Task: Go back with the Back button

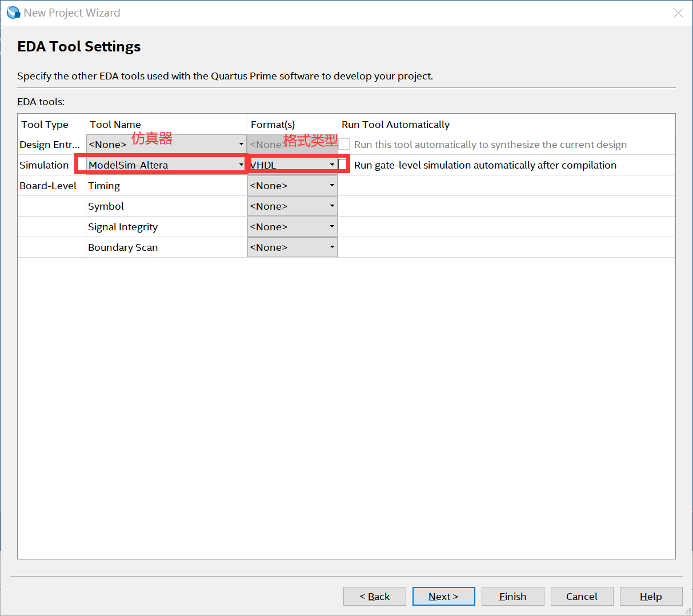Action: pos(374,597)
